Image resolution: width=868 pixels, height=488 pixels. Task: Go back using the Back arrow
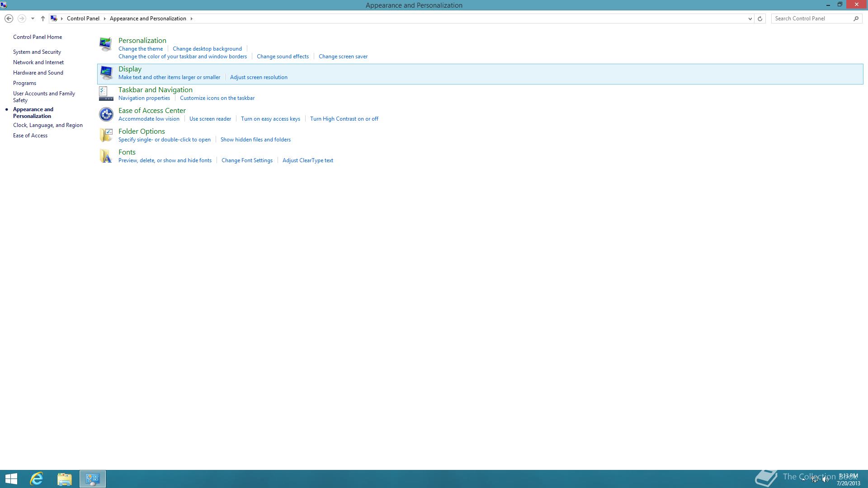tap(9, 19)
